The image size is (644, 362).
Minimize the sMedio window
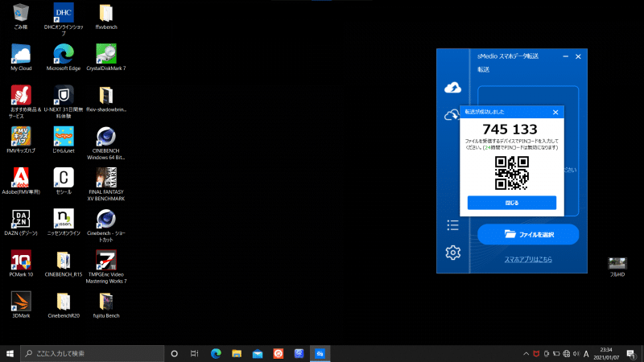pyautogui.click(x=566, y=56)
